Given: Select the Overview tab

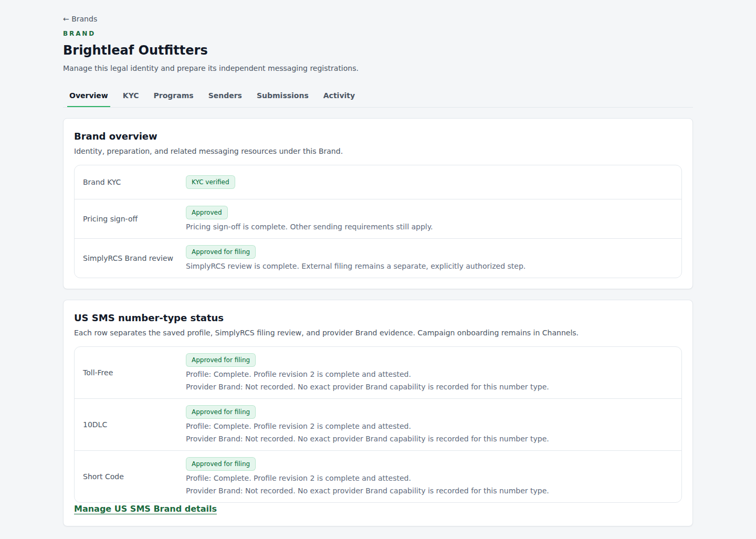Looking at the screenshot, I should pos(89,96).
